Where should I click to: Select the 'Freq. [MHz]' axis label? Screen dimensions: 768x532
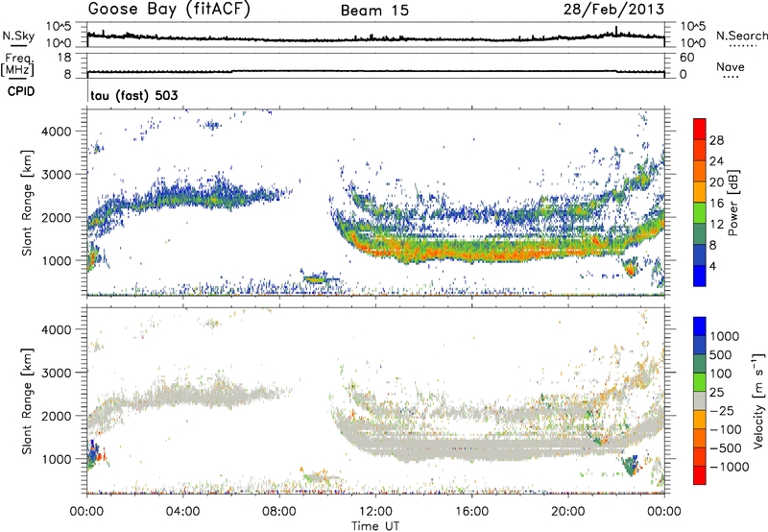18,64
